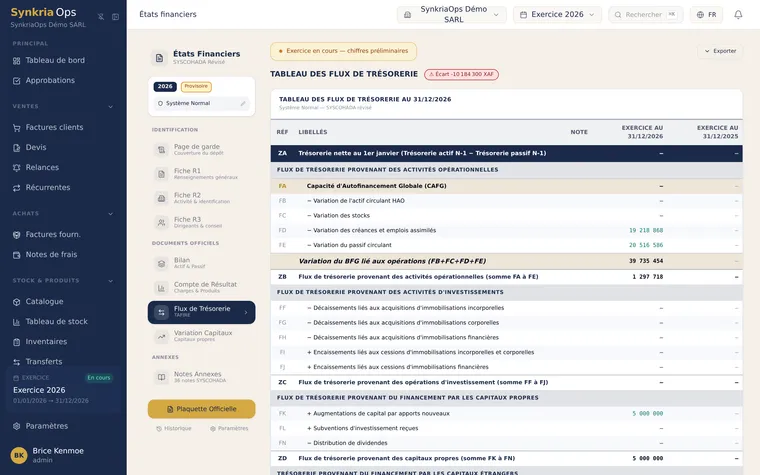Open the Exporter dropdown

coord(720,51)
